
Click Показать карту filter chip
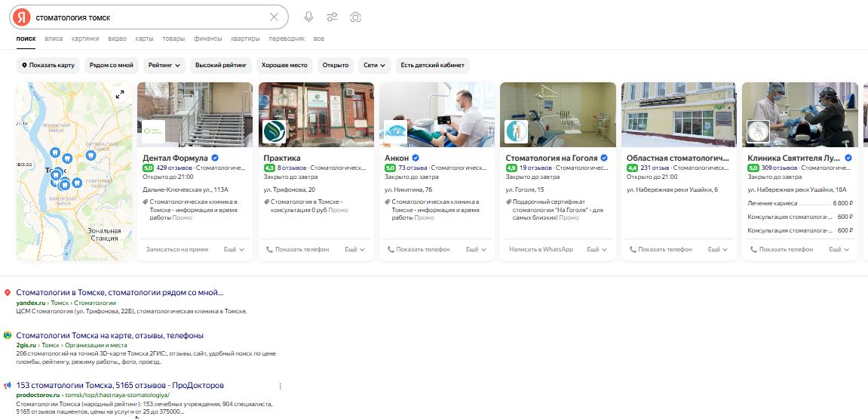pos(48,66)
